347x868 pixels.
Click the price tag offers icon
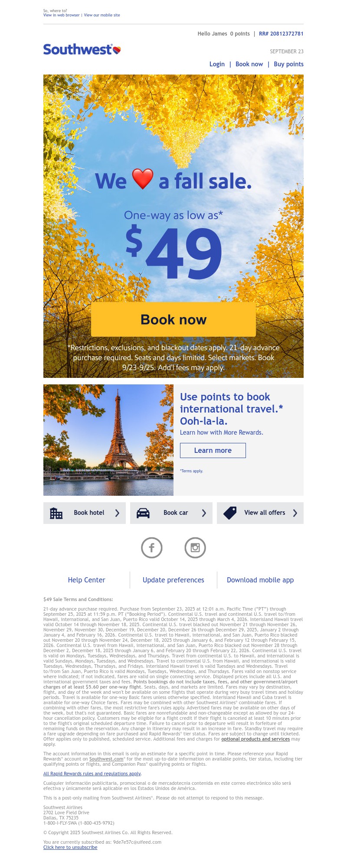point(230,513)
